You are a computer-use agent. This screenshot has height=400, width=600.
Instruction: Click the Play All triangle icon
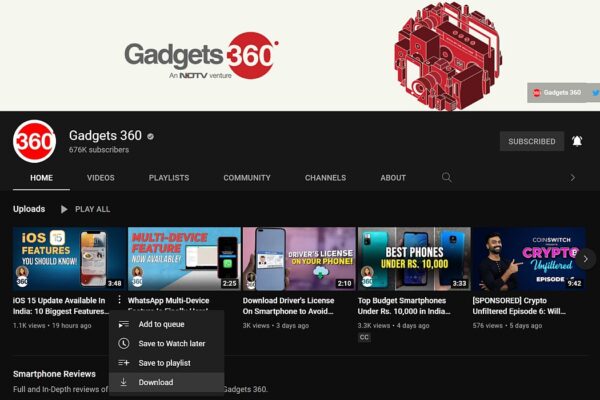point(64,209)
